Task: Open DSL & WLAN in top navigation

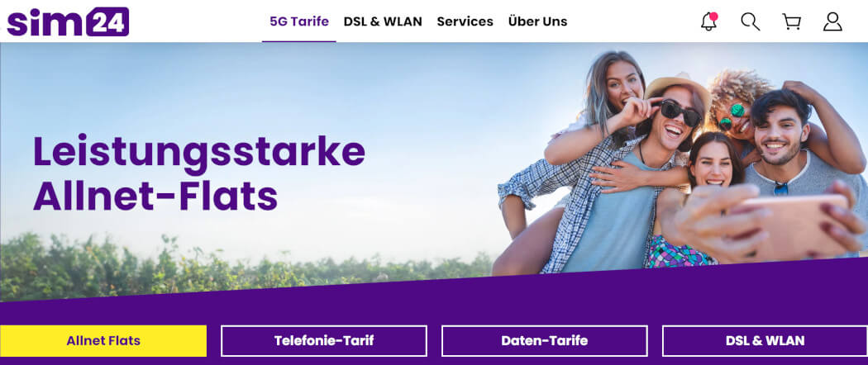Action: tap(383, 21)
